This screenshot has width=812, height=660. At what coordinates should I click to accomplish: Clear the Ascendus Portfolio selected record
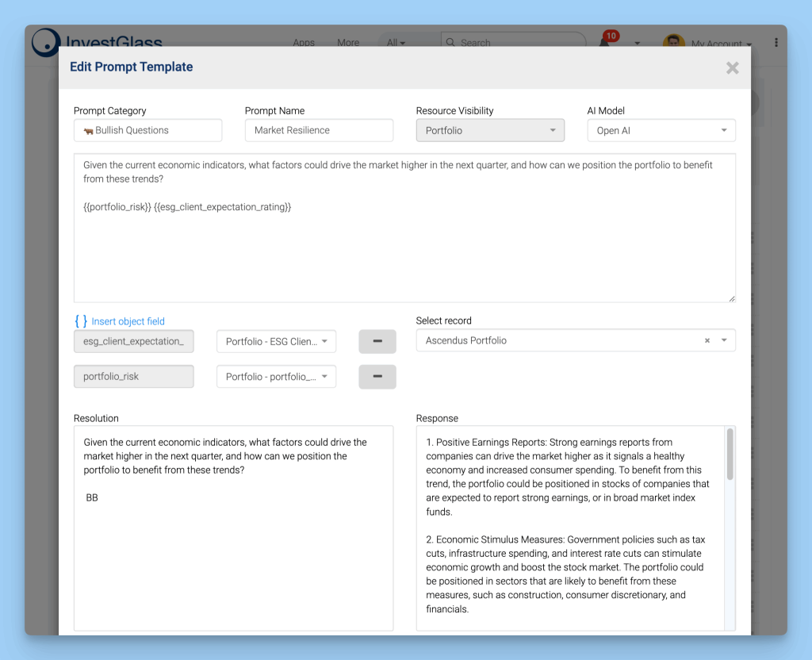point(707,340)
